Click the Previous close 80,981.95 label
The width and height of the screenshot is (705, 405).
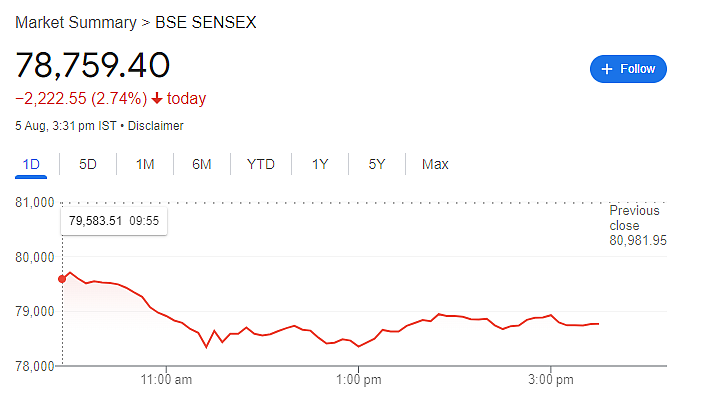click(x=638, y=226)
